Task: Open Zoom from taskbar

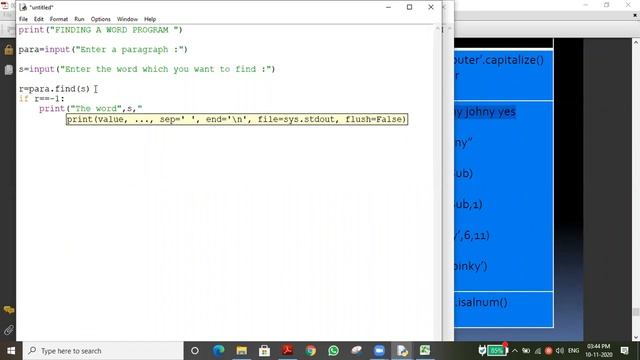Action: pyautogui.click(x=379, y=351)
